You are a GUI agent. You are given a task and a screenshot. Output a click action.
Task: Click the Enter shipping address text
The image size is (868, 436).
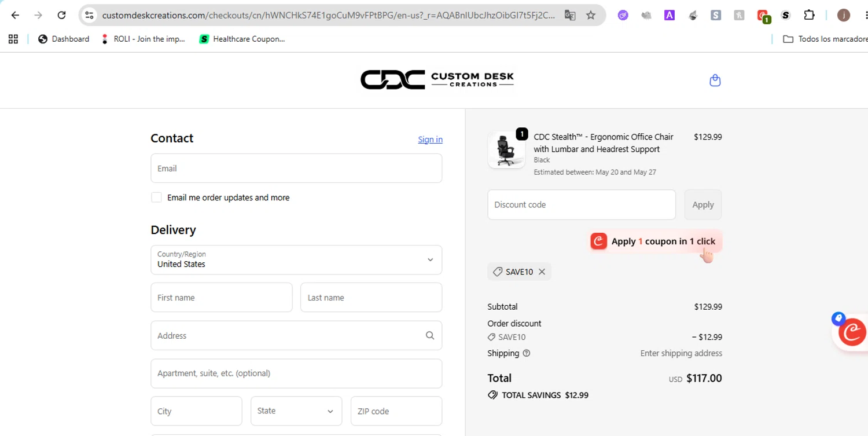[681, 353]
